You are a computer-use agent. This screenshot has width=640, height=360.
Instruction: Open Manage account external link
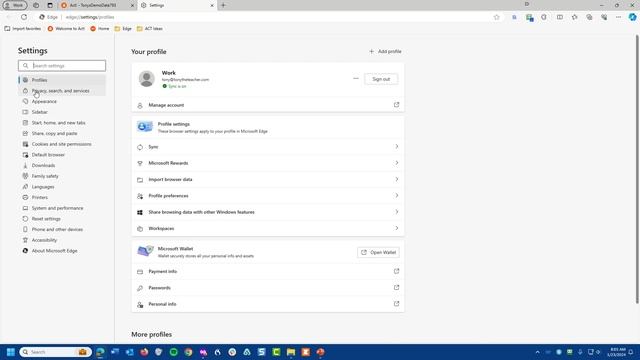coord(396,105)
